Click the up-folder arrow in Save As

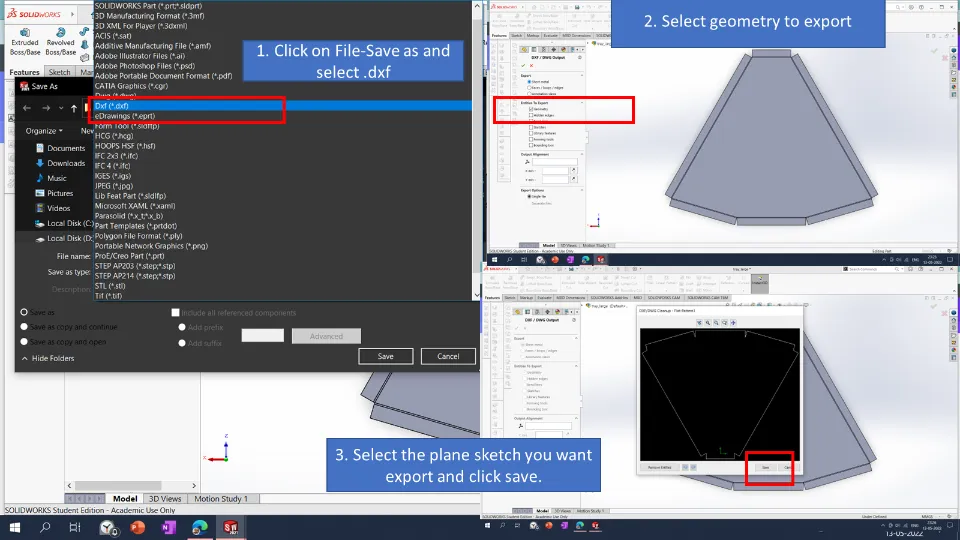coord(74,108)
